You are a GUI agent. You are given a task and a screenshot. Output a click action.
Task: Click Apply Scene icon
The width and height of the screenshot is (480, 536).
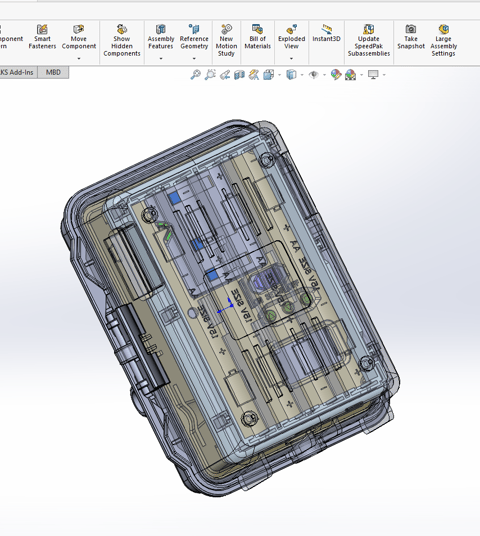pos(350,75)
